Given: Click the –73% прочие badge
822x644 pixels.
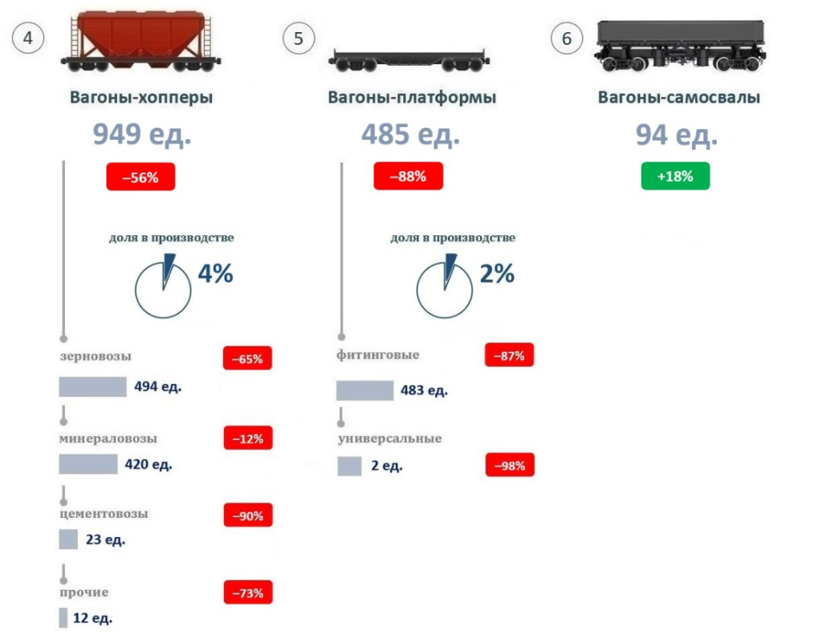Looking at the screenshot, I should pyautogui.click(x=248, y=593).
